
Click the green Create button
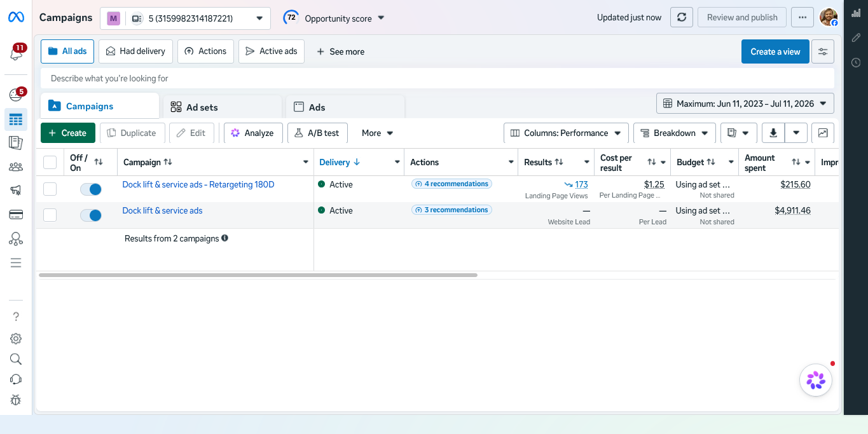(x=68, y=133)
